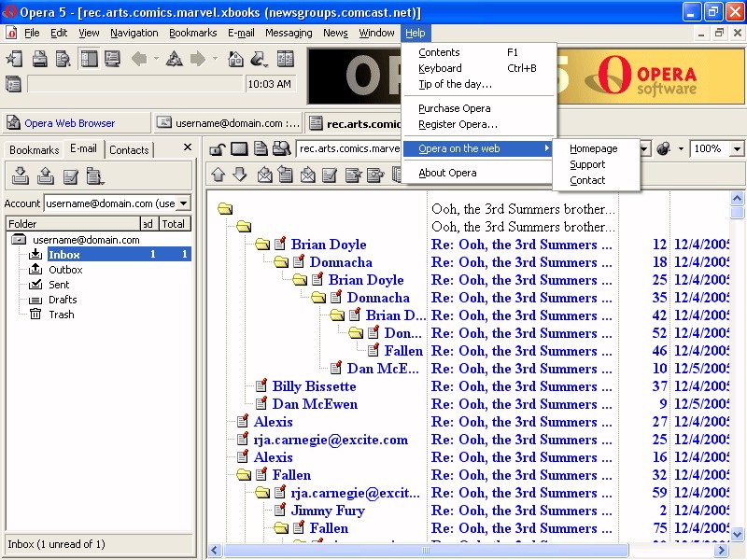This screenshot has height=560, width=747.
Task: Open the Back history dropdown arrow
Action: pos(156,59)
